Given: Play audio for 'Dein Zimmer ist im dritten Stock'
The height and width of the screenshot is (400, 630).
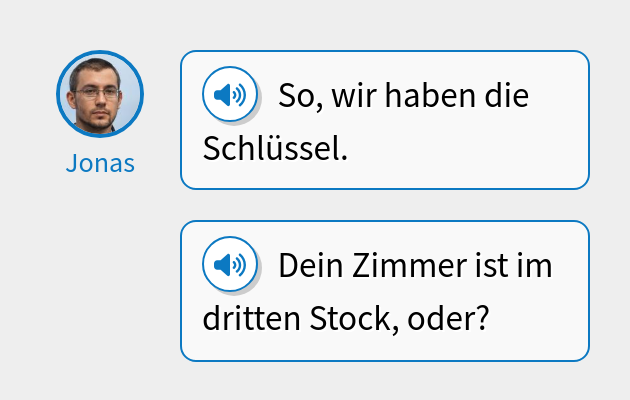Looking at the screenshot, I should [x=224, y=265].
